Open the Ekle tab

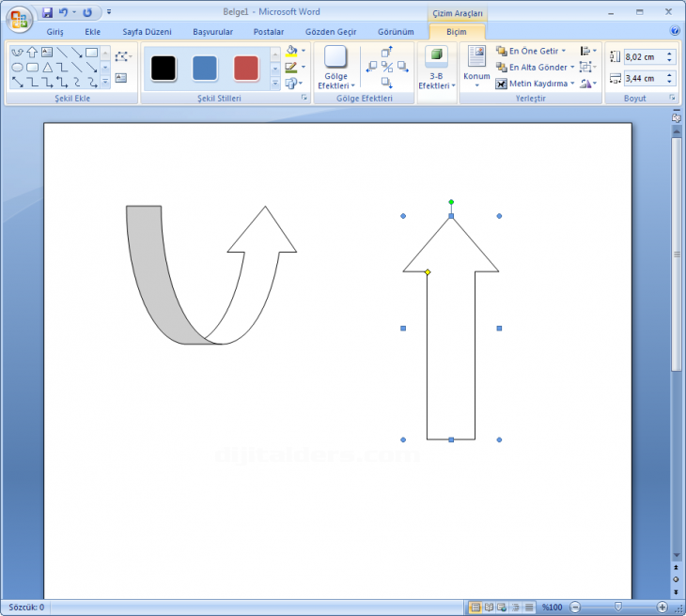click(92, 32)
